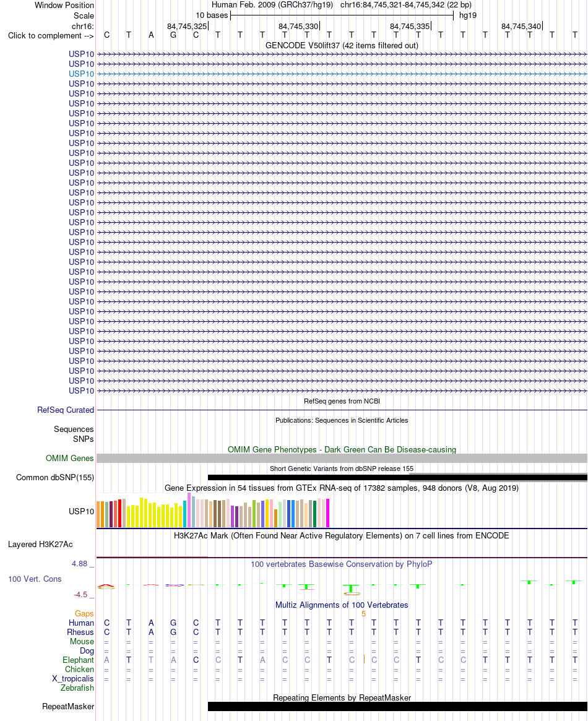Click the 'RefSeq genes from NCBI' title
This screenshot has height=721, width=588.
pyautogui.click(x=342, y=401)
